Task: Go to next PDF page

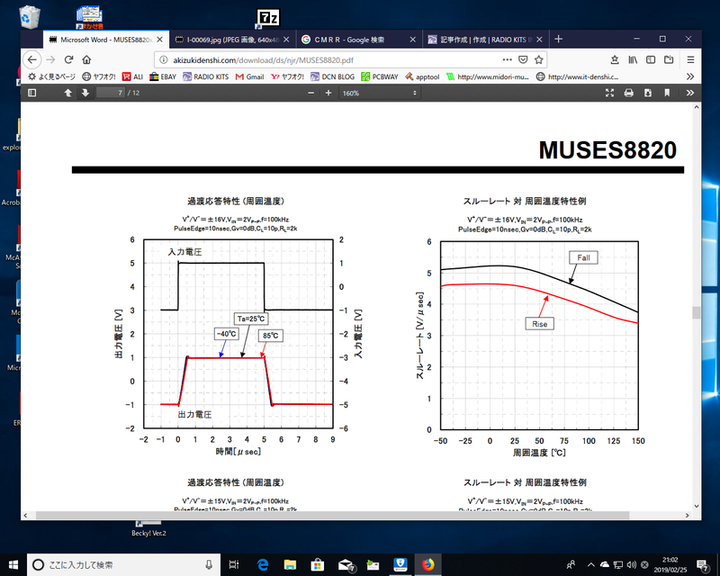Action: (85, 93)
